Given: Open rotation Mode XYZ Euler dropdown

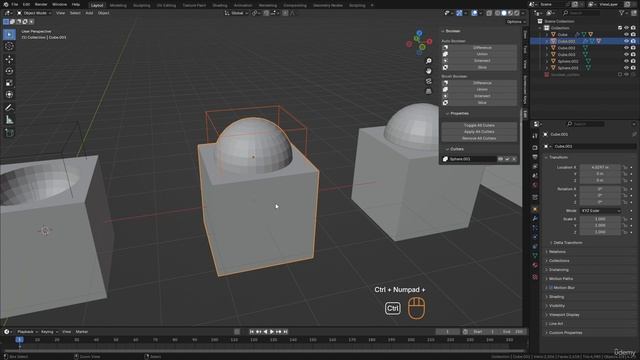Looking at the screenshot, I should click(x=600, y=211).
